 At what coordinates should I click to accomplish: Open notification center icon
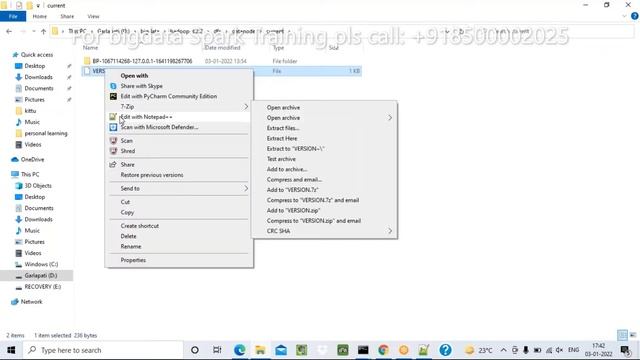click(625, 350)
